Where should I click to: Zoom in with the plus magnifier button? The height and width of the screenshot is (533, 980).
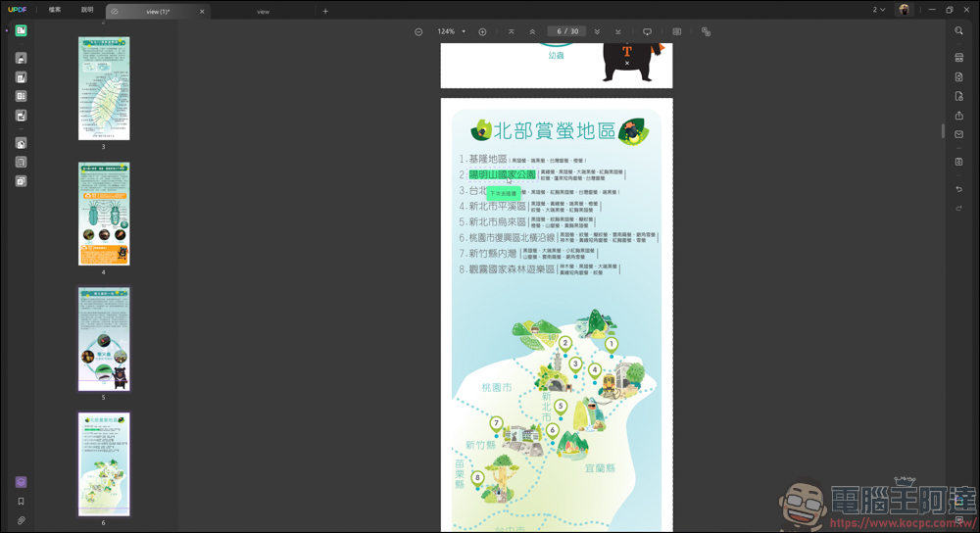[482, 31]
